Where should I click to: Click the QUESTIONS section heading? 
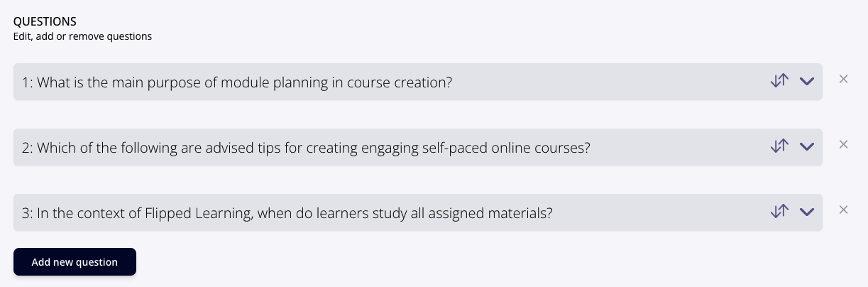pos(45,22)
